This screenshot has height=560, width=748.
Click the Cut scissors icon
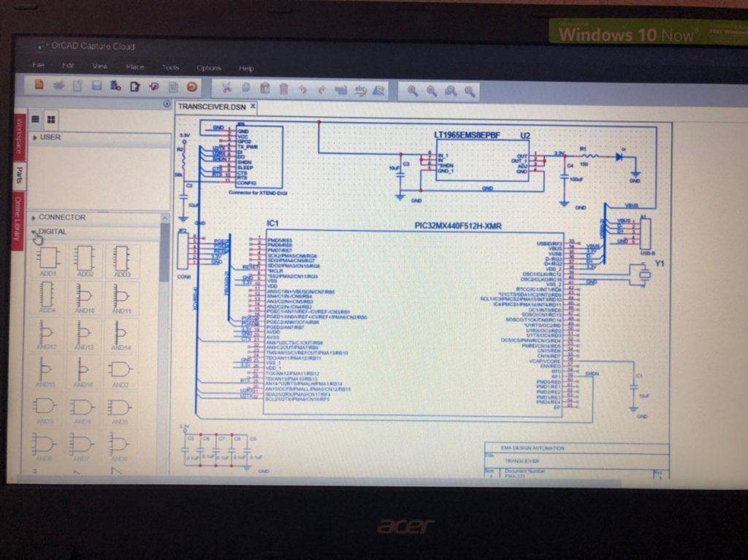coord(226,89)
